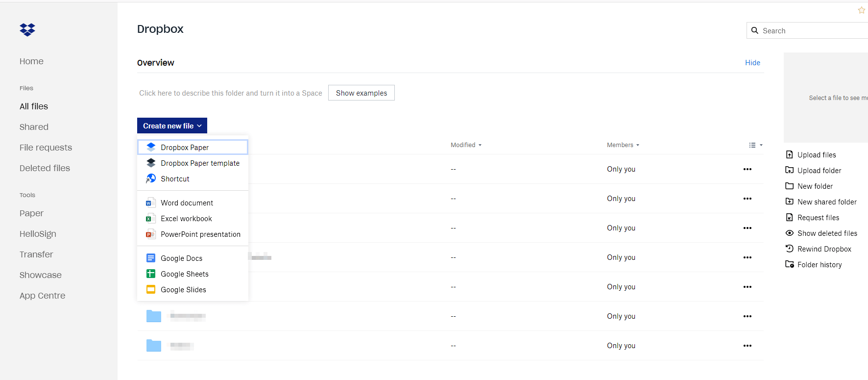
Task: Click the last row's folder icon
Action: pyautogui.click(x=154, y=346)
